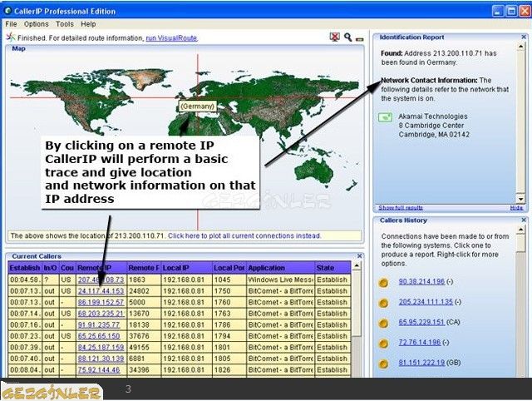Sort by the Establish column header
The height and width of the screenshot is (401, 532).
pyautogui.click(x=25, y=268)
